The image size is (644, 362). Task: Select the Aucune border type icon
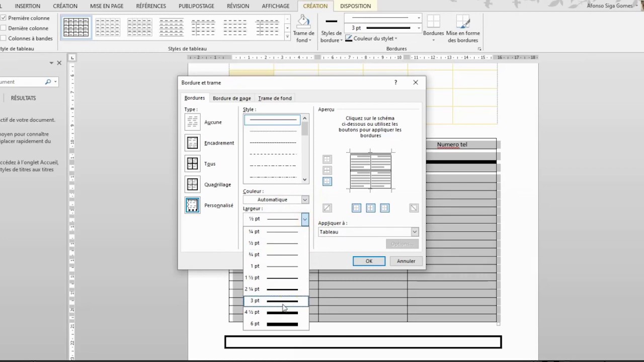pos(192,122)
